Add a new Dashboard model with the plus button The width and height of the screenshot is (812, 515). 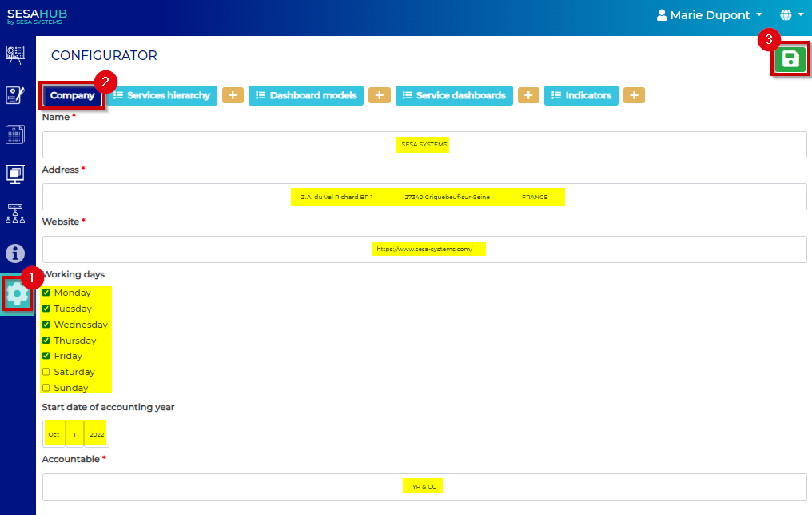(x=379, y=94)
